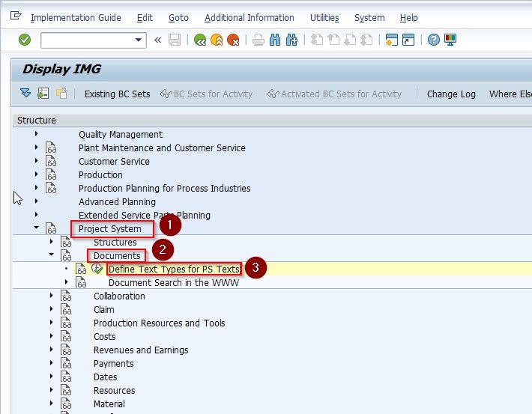Click the Find binoculars icon

[x=275, y=40]
